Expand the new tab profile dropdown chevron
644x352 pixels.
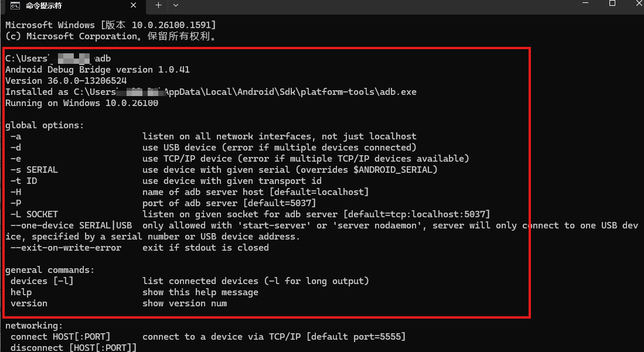[176, 5]
